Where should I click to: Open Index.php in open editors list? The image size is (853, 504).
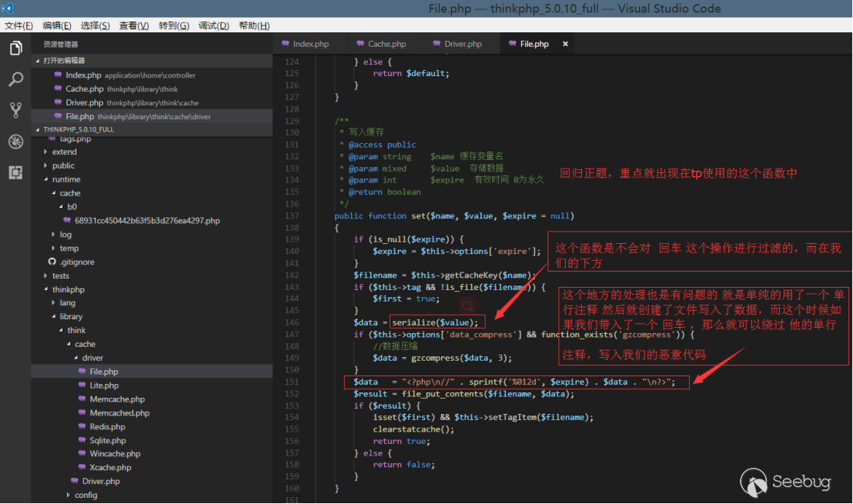(152, 75)
